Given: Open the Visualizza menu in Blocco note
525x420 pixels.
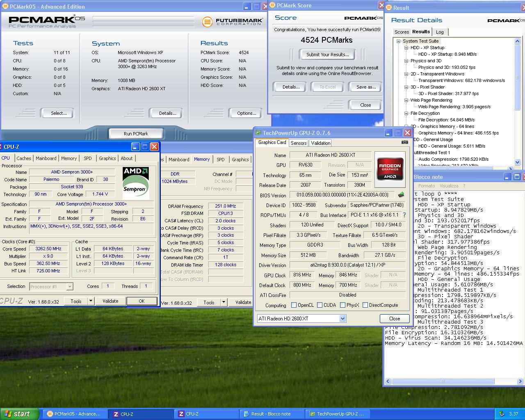Looking at the screenshot, I should pos(449,186).
